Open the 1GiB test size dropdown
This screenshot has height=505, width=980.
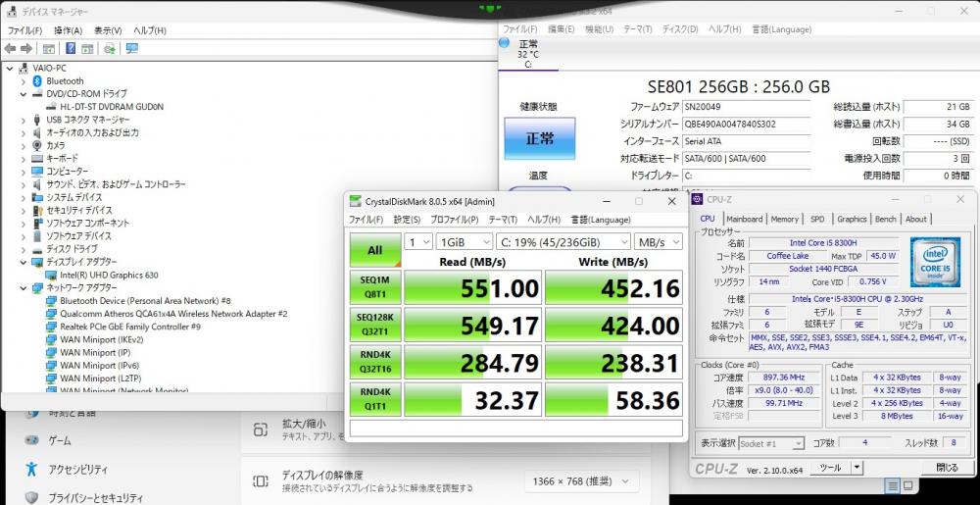coord(465,242)
